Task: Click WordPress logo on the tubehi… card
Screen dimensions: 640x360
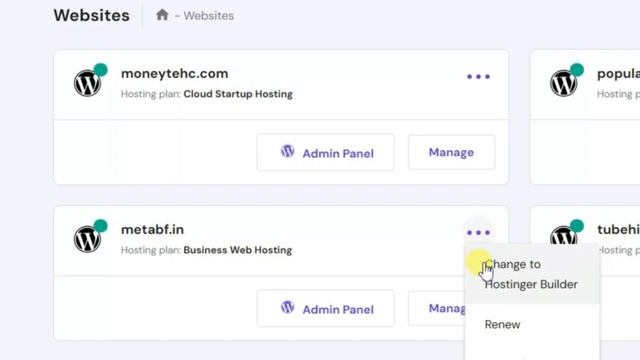Action: pos(564,236)
